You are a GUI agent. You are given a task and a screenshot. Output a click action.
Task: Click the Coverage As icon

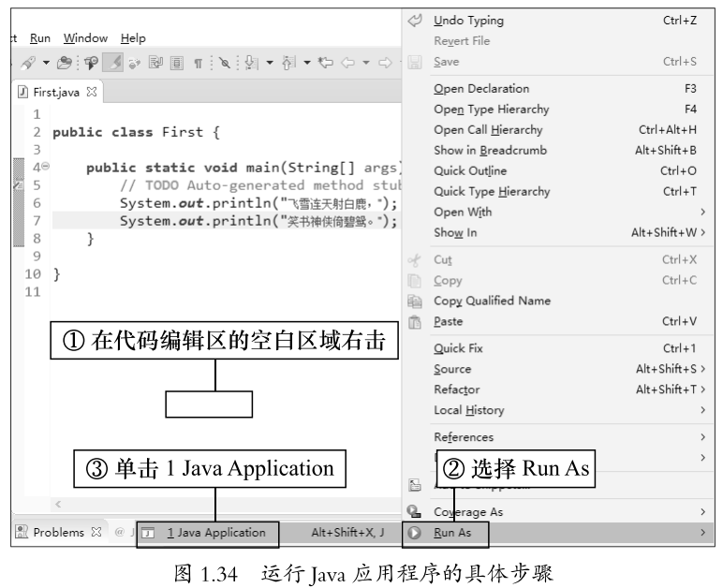point(414,511)
